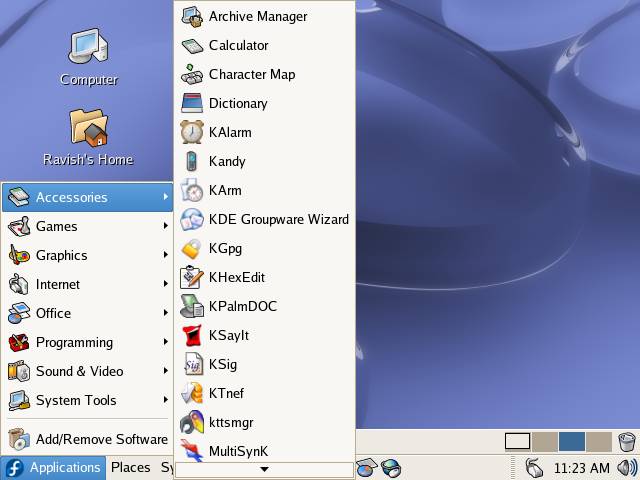Viewport: 640px width, 480px height.
Task: Launch KHexEdit from the list
Action: click(236, 277)
